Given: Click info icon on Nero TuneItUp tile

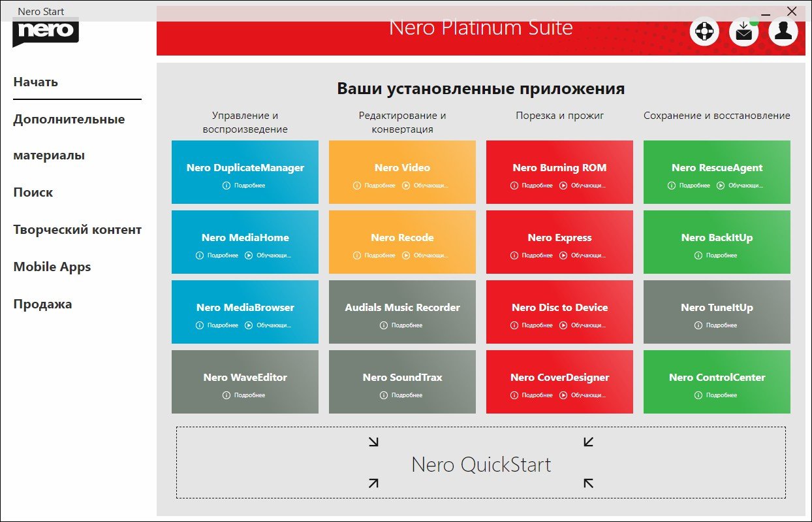Looking at the screenshot, I should (x=698, y=325).
